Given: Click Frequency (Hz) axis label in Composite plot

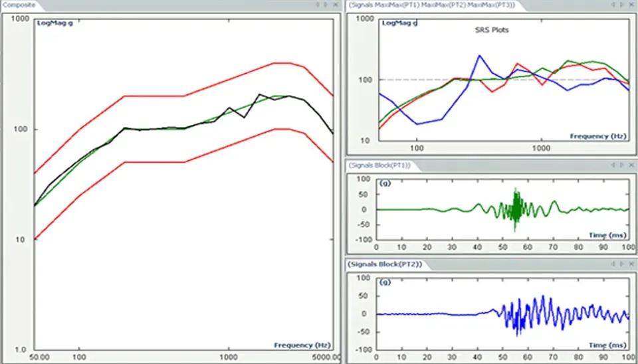Looking at the screenshot, I should (302, 345).
